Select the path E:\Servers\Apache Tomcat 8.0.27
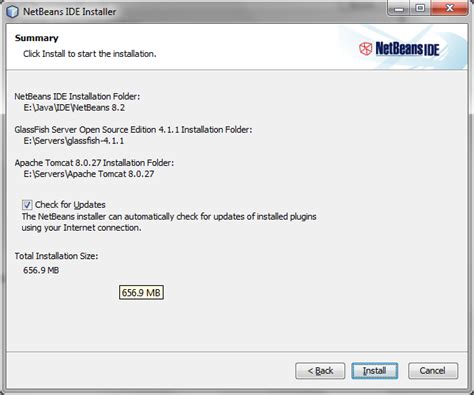This screenshot has height=395, width=474. [89, 174]
